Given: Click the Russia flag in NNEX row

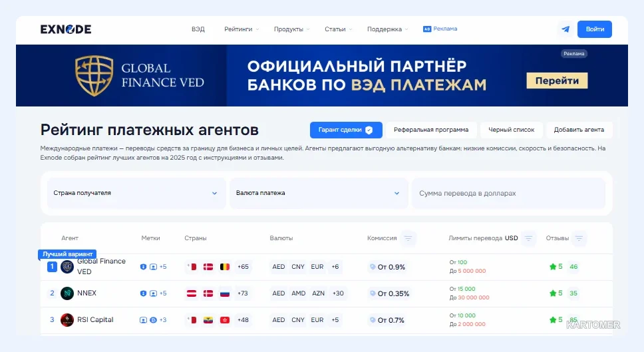Looking at the screenshot, I should pos(225,293).
